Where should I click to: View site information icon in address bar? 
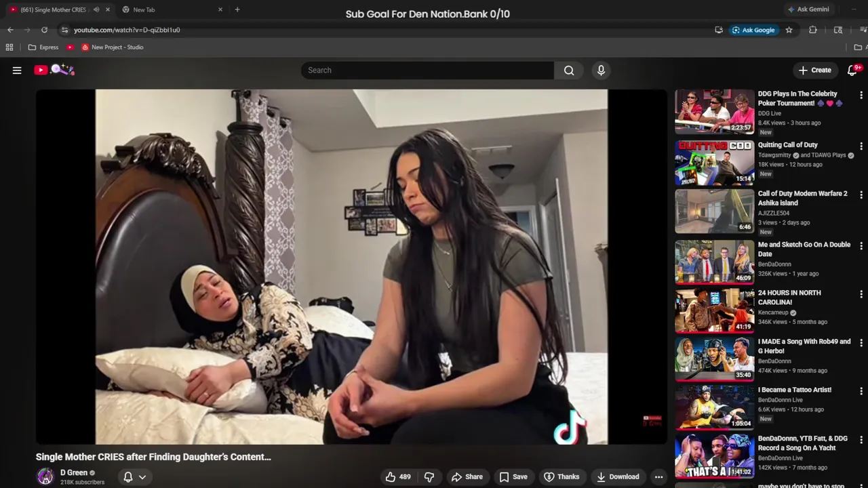64,30
